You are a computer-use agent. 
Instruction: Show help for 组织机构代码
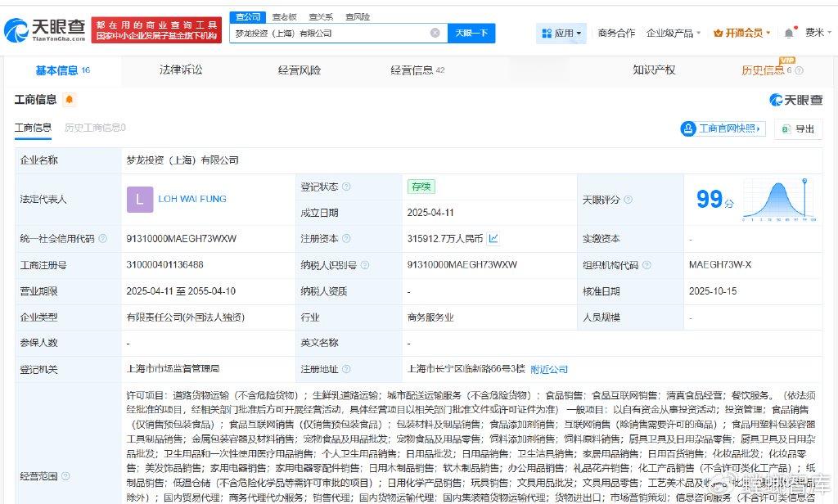[647, 264]
